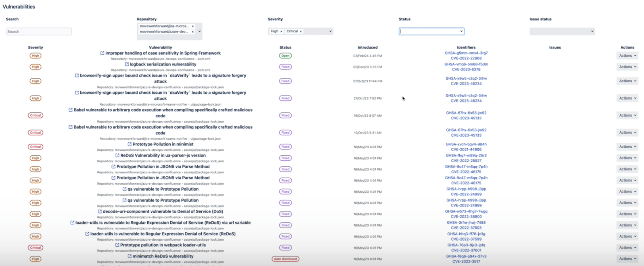Open the CVE-2022-22968 identifier link

(x=466, y=58)
